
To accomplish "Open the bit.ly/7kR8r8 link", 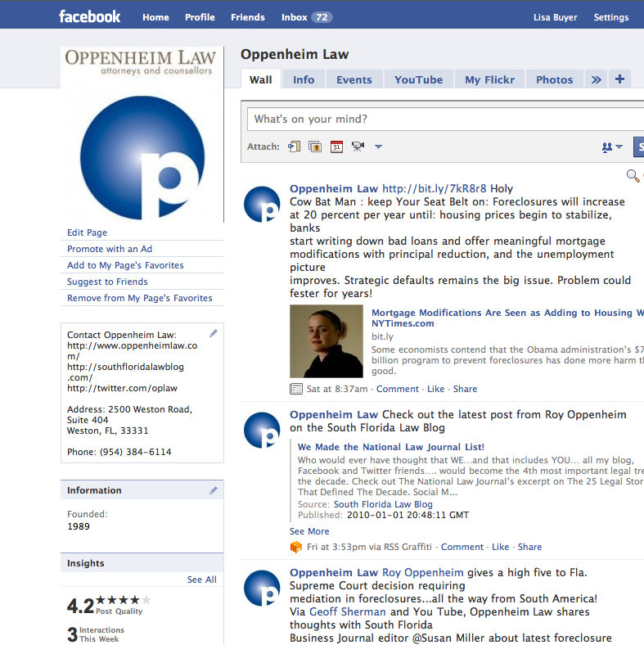I will pyautogui.click(x=435, y=188).
